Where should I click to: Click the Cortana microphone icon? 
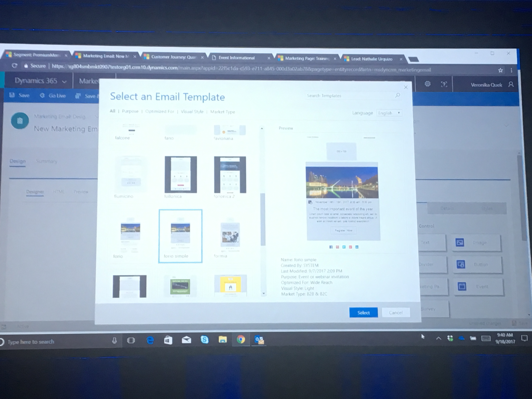(x=114, y=340)
